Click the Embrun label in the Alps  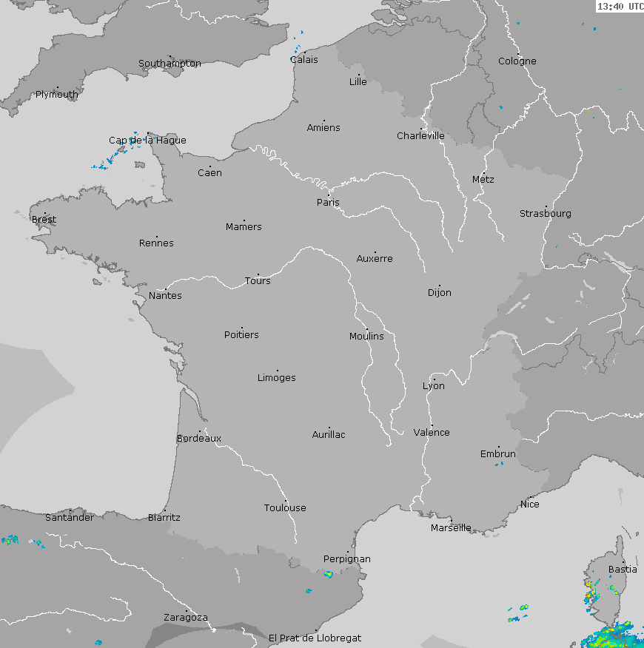[x=498, y=454]
